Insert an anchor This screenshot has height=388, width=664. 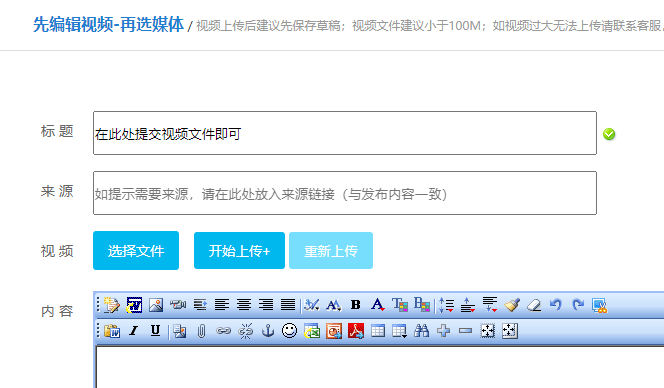(x=268, y=331)
